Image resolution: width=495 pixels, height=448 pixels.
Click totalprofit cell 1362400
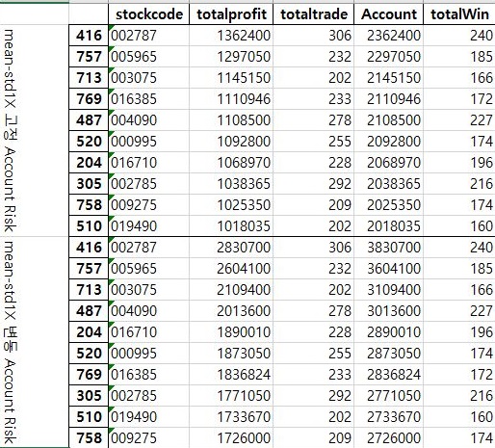(x=231, y=36)
